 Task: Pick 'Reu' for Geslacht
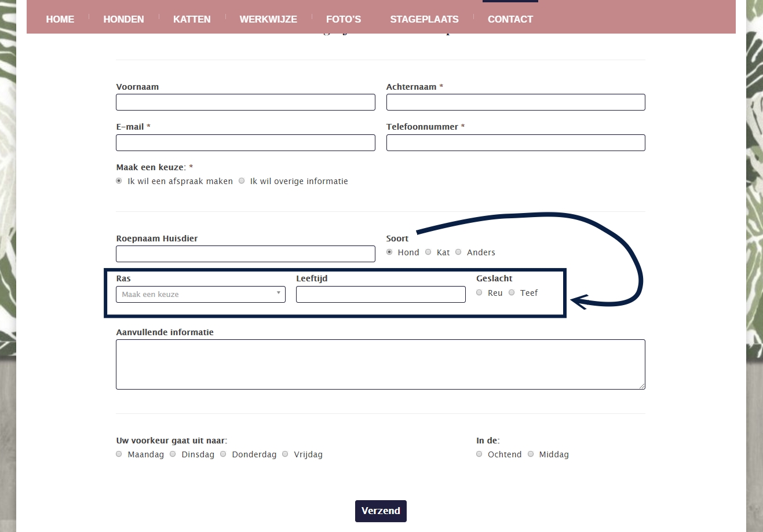click(x=479, y=293)
